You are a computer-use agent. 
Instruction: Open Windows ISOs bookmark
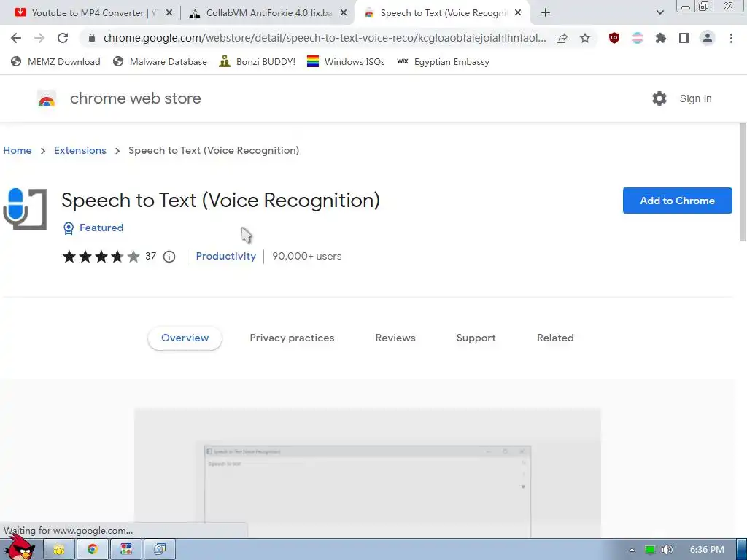[x=346, y=62]
